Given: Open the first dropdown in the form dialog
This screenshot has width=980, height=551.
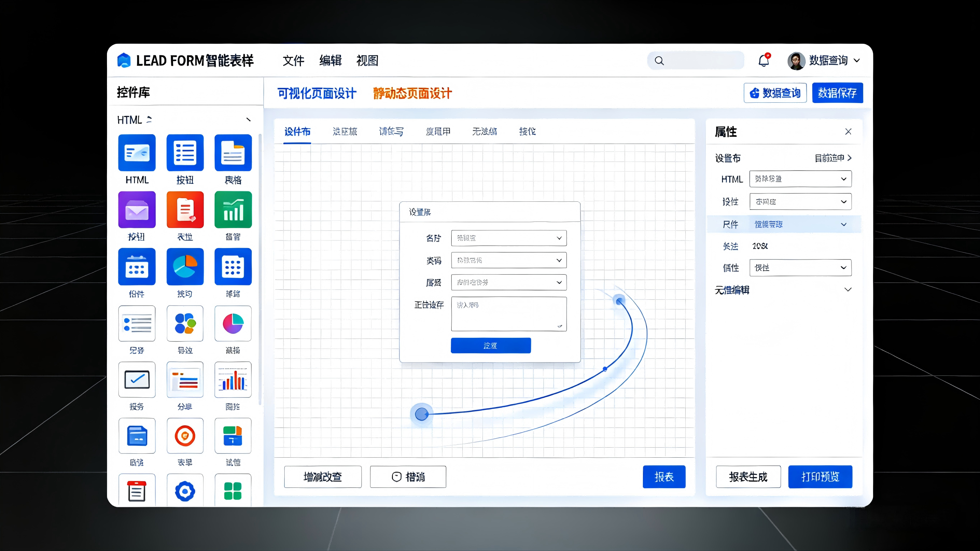Looking at the screenshot, I should (509, 238).
